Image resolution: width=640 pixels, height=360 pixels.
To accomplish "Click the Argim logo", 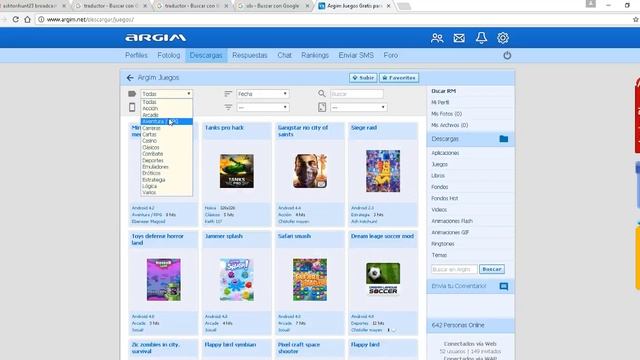I will coord(156,38).
